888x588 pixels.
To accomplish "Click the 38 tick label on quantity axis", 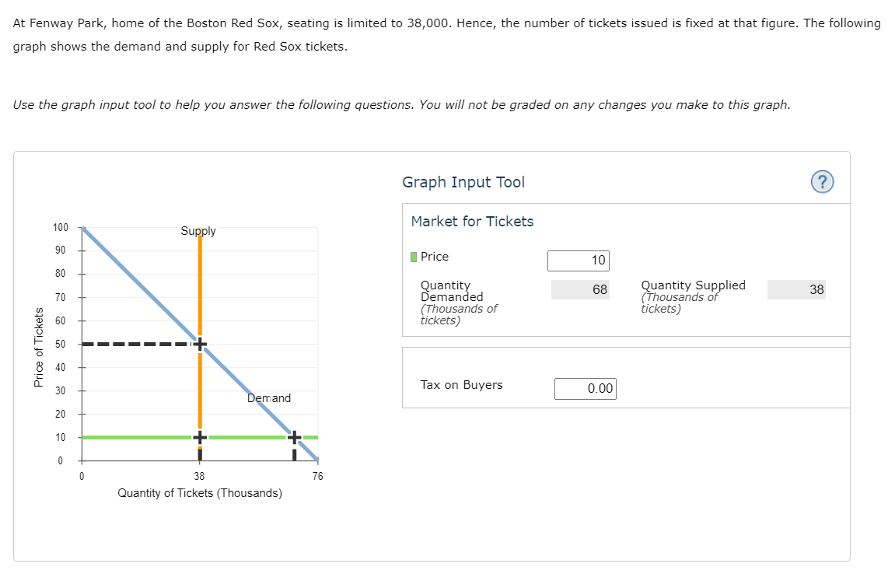I will [x=199, y=477].
